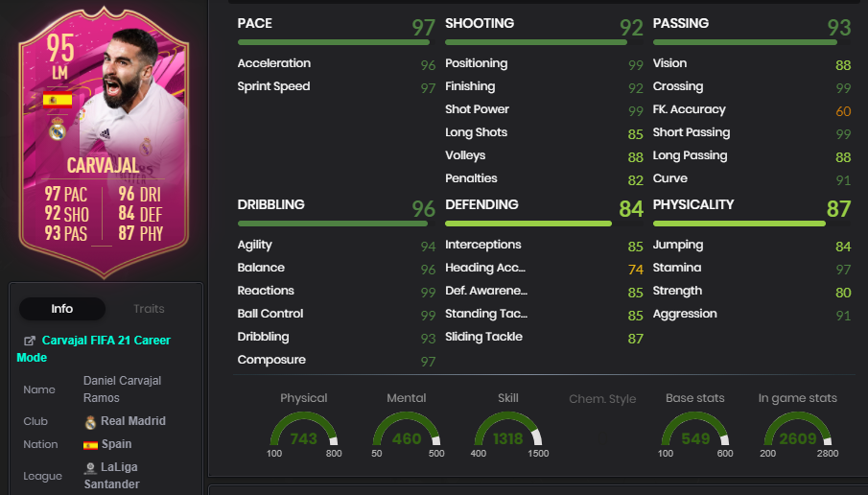Screen dimensions: 868x495
Task: Click the Real Madrid club link
Action: click(133, 421)
